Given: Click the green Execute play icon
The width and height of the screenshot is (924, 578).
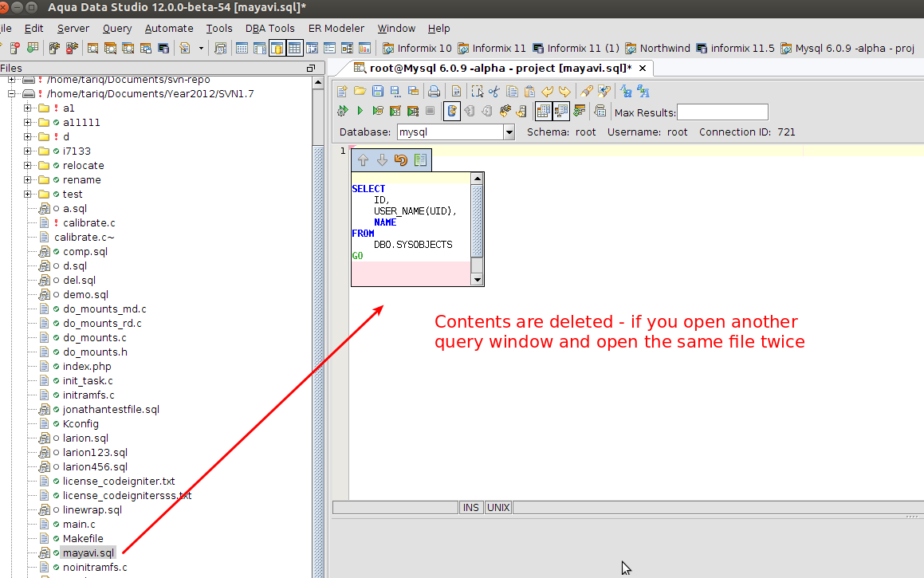Looking at the screenshot, I should tap(360, 111).
